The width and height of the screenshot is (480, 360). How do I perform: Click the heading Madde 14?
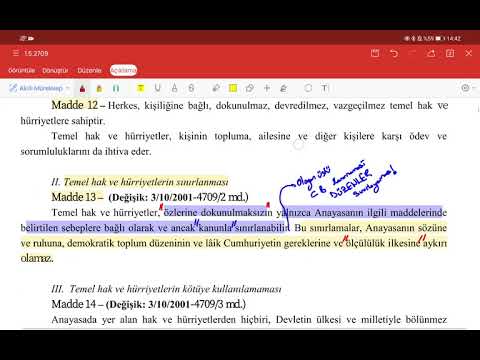click(x=75, y=304)
